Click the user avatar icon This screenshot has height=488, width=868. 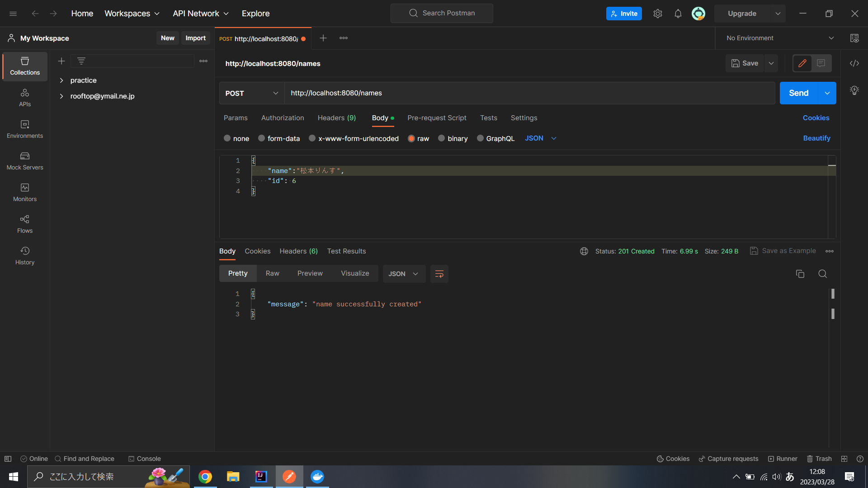click(698, 14)
